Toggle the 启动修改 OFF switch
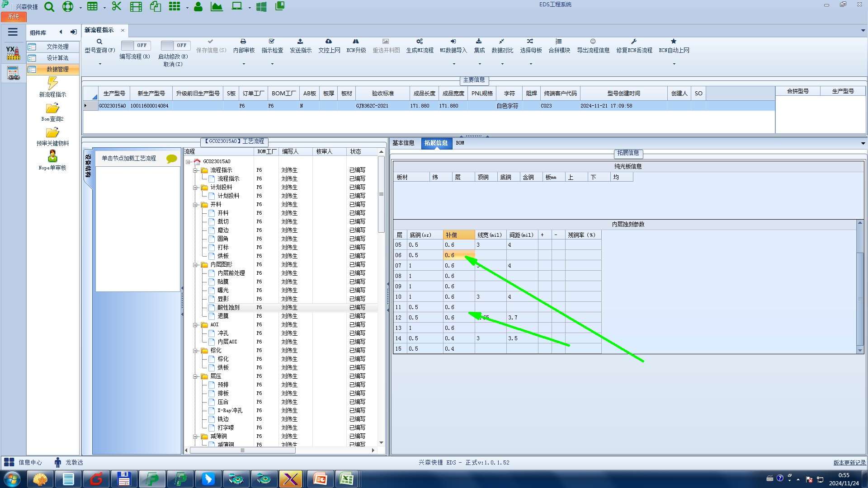 tap(175, 45)
